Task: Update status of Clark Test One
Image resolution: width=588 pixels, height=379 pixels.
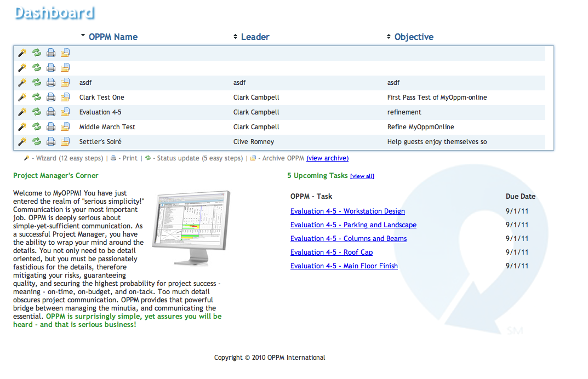Action: (36, 97)
